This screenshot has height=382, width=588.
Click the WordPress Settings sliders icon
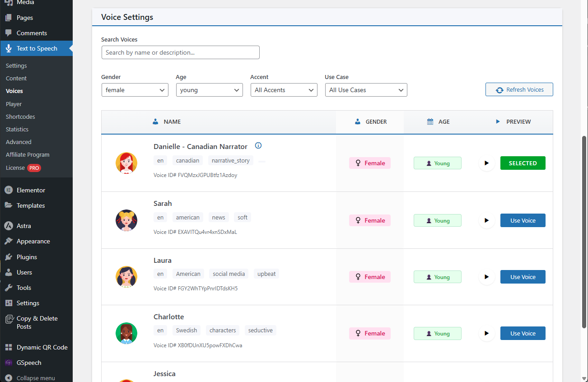(x=9, y=303)
